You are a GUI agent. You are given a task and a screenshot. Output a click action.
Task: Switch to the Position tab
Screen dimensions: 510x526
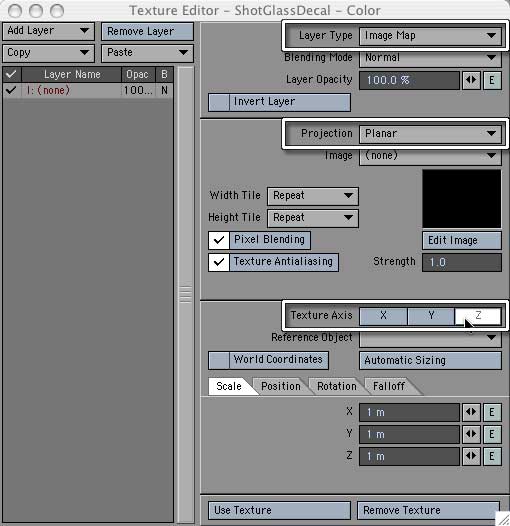pos(281,386)
